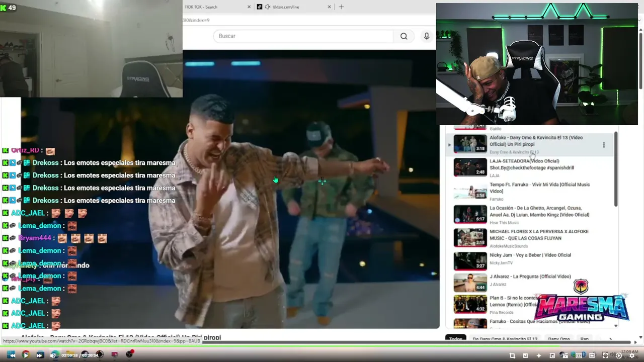Click the playlist scroll-down arrow
This screenshot has width=644, height=362.
[x=616, y=326]
